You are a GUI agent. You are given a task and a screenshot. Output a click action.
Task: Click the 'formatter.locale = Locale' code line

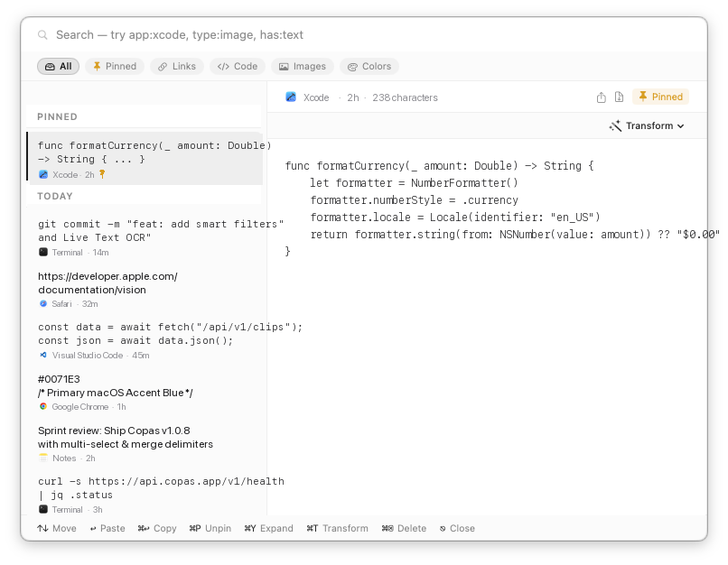tap(455, 218)
